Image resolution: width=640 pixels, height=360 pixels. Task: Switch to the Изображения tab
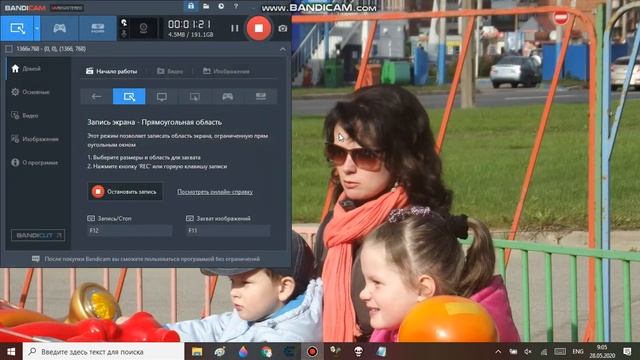226,71
